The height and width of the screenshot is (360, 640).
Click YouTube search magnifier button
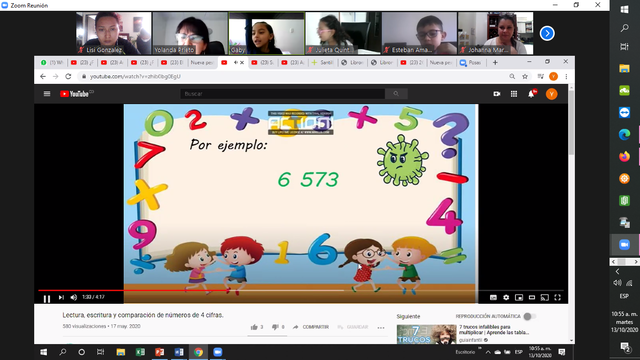pyautogui.click(x=396, y=94)
